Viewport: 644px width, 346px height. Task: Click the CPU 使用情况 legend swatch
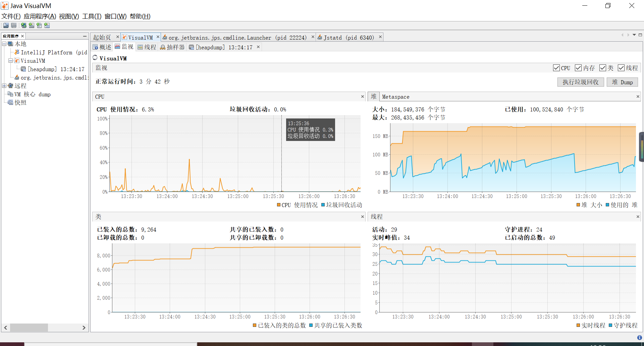tap(279, 205)
